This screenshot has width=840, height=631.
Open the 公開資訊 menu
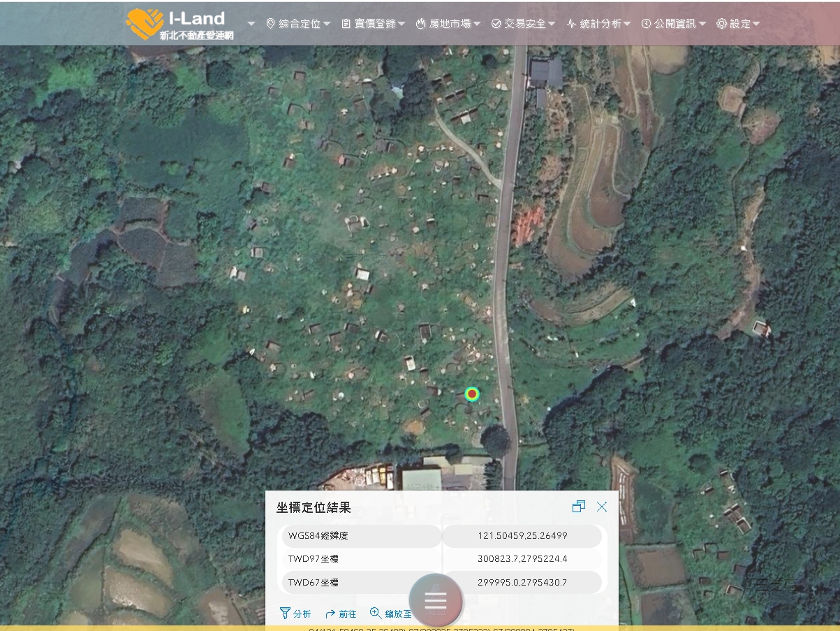(672, 22)
